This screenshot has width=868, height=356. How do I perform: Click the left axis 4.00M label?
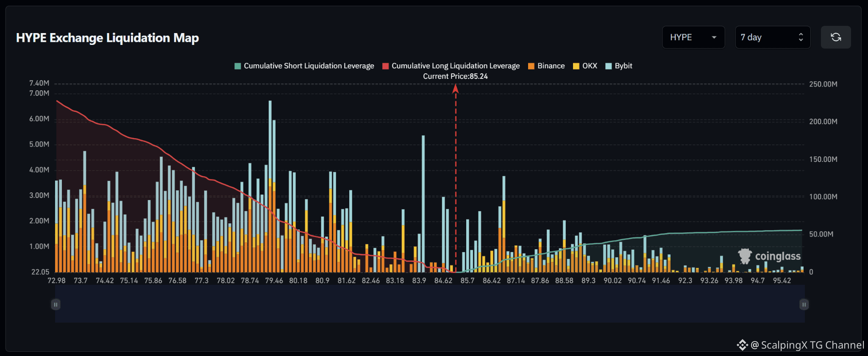[39, 170]
